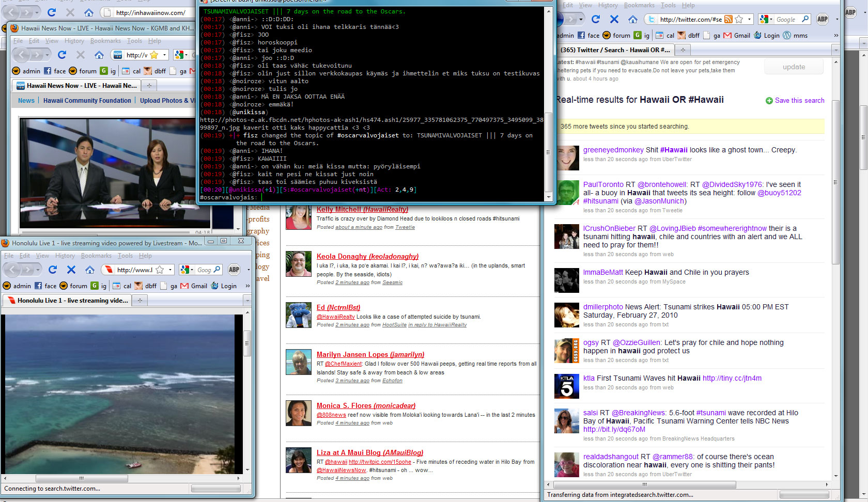Open the mms WordPress bookmark in Twitter window
This screenshot has width=868, height=502.
(795, 36)
